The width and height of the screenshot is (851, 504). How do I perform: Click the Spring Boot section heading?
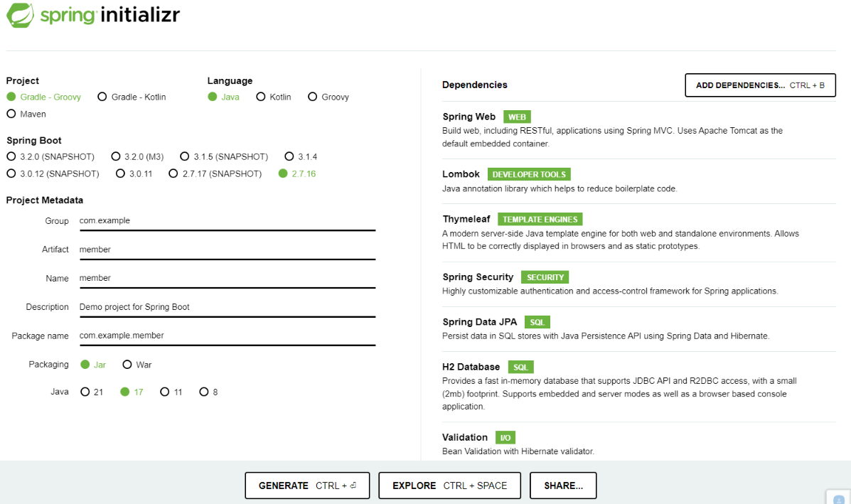[33, 141]
